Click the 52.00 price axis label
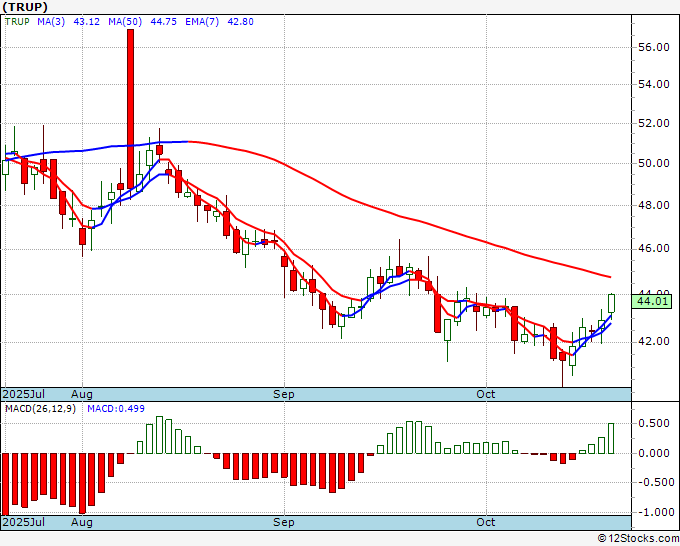The image size is (680, 546). pyautogui.click(x=654, y=123)
